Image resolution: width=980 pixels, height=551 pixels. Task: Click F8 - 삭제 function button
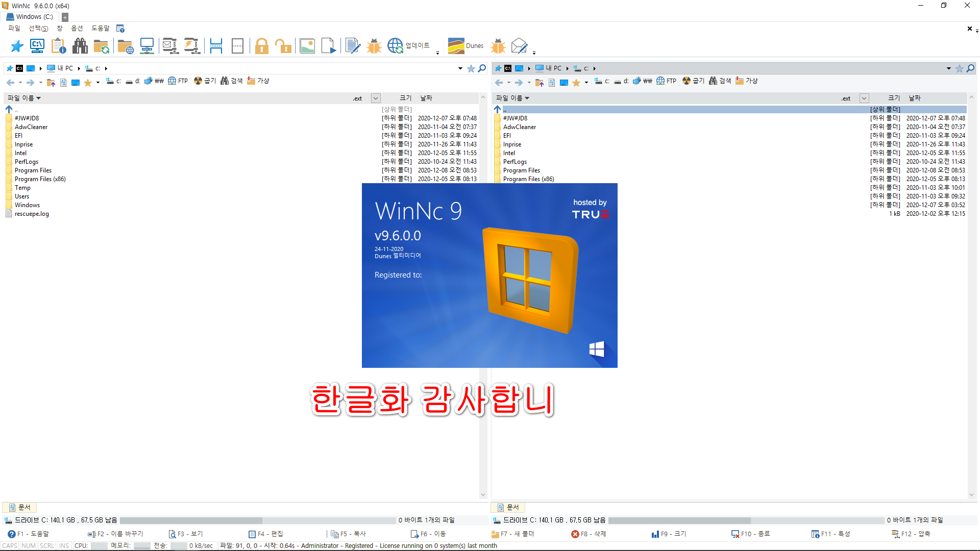(589, 534)
